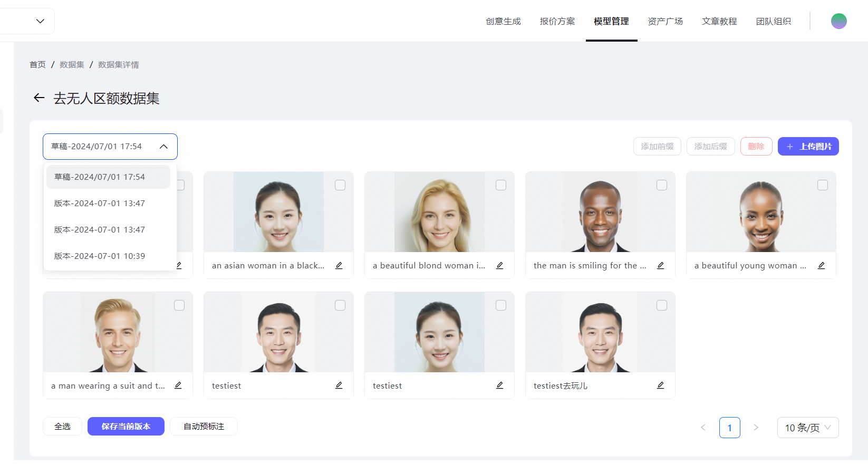868x464 pixels.
Task: Select checkbox on blond woman card
Action: tap(501, 185)
